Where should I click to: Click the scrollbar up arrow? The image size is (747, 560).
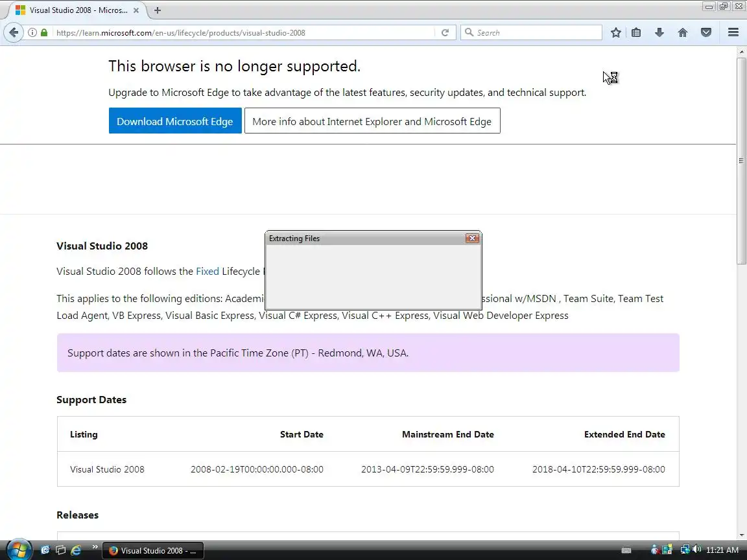pyautogui.click(x=741, y=51)
